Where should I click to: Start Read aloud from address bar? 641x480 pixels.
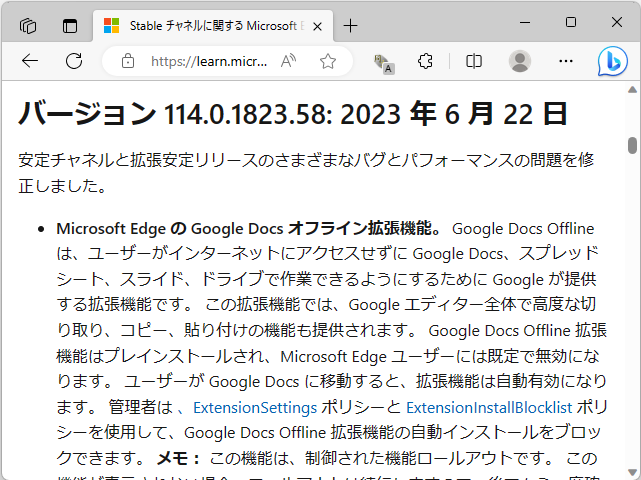pyautogui.click(x=288, y=61)
